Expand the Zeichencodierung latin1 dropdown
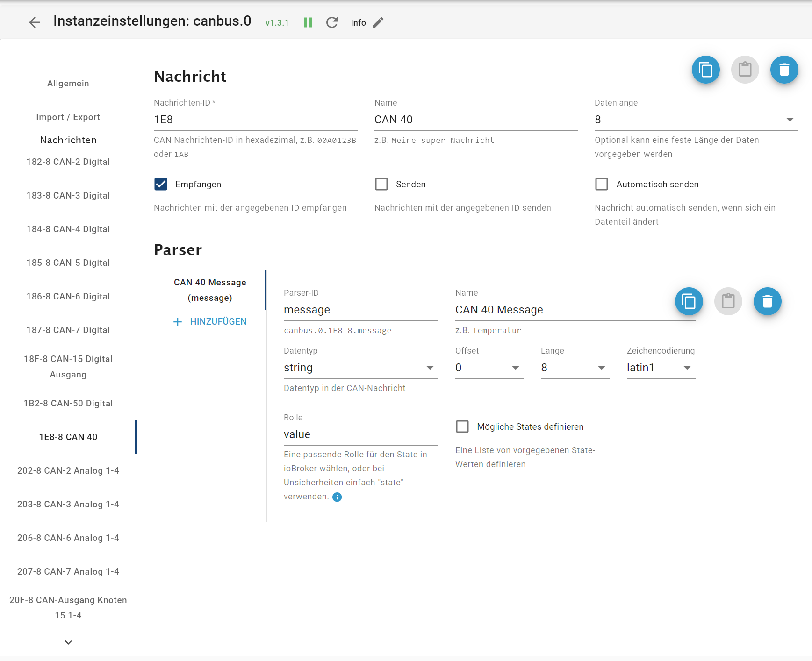812x661 pixels. click(x=660, y=368)
